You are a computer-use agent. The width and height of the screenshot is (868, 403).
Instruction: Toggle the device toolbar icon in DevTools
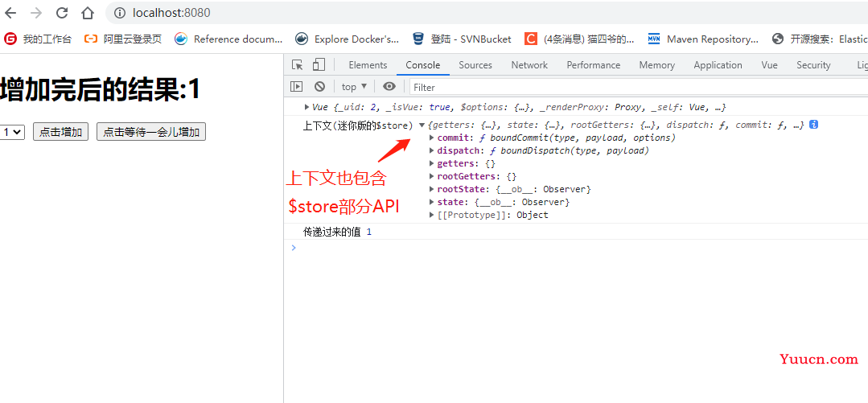pos(319,65)
